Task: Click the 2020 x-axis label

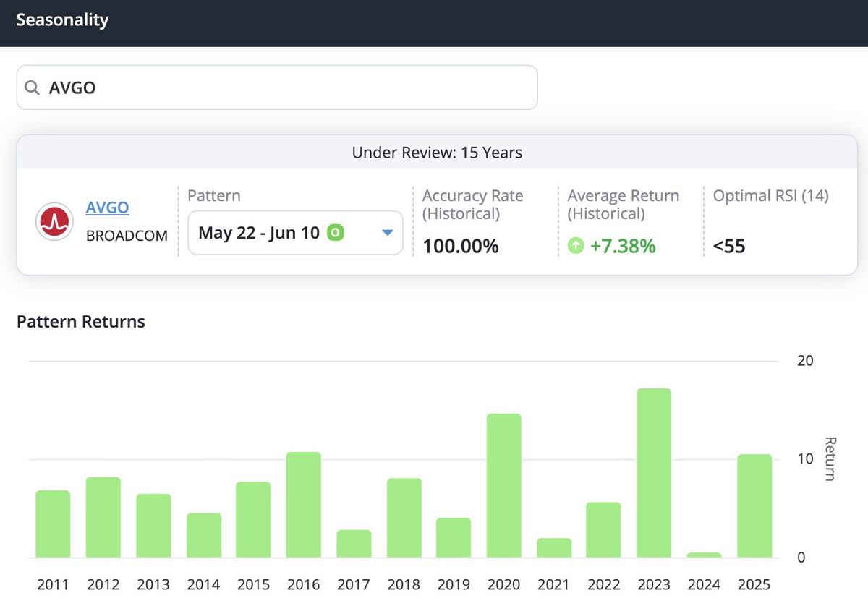Action: tap(504, 584)
